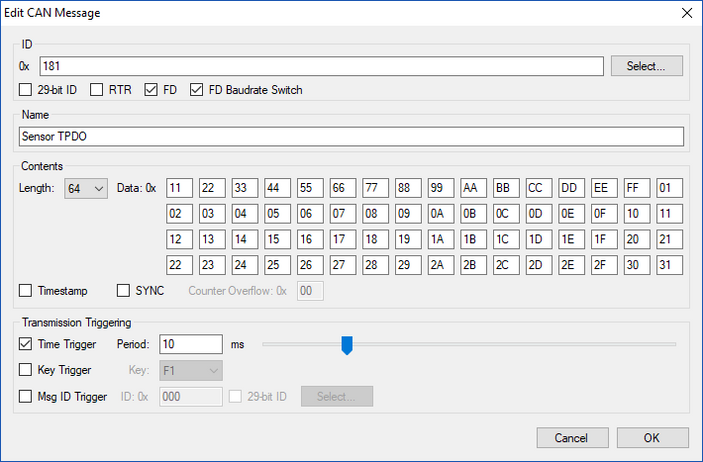Disable FD Baudrate Switch option
This screenshot has width=703, height=462.
point(195,90)
